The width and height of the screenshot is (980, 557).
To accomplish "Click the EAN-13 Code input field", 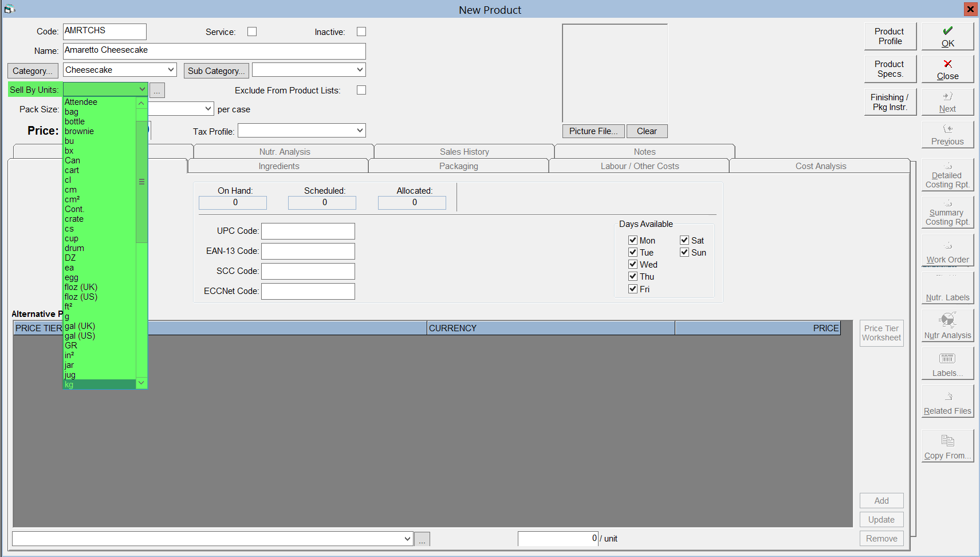I will (x=308, y=251).
